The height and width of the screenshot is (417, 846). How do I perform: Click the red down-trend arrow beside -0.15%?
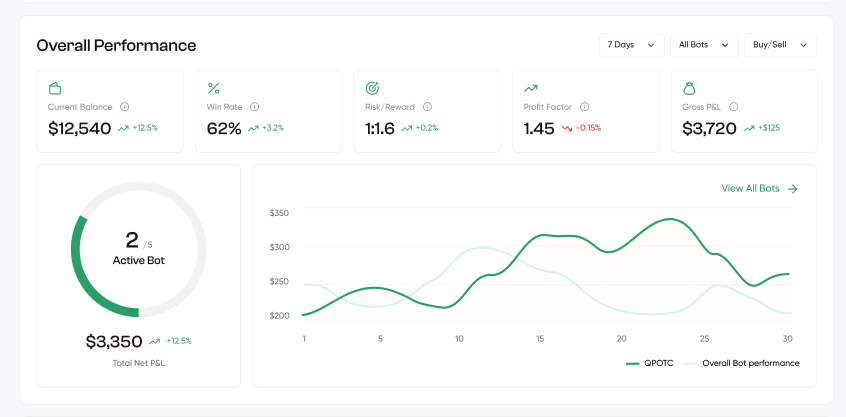pos(567,128)
